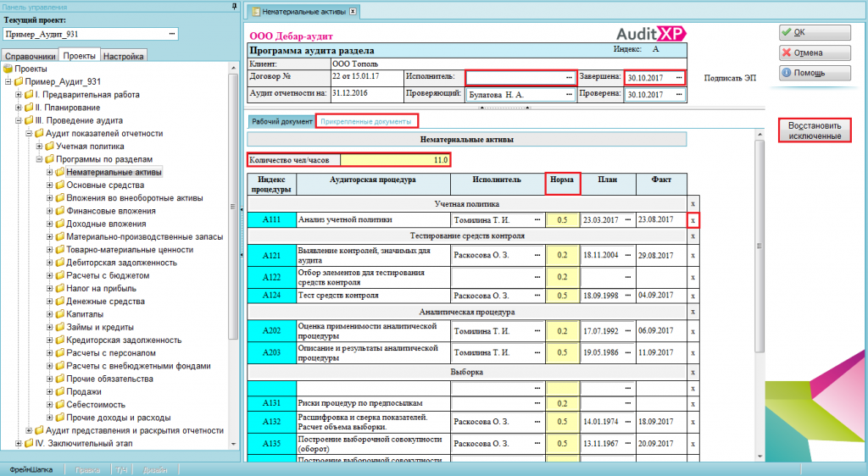Expand the Учетная политика tree node
Screen dimensions: 868x476
pyautogui.click(x=39, y=147)
